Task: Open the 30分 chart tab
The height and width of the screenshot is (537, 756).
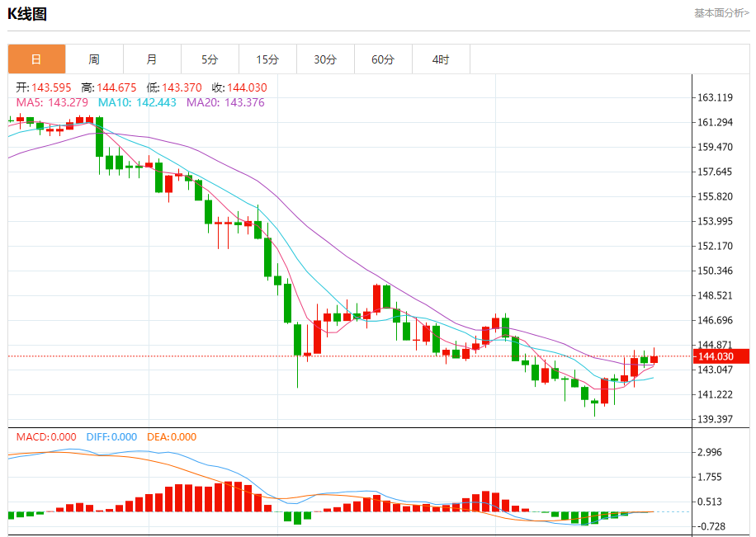Action: pyautogui.click(x=325, y=59)
